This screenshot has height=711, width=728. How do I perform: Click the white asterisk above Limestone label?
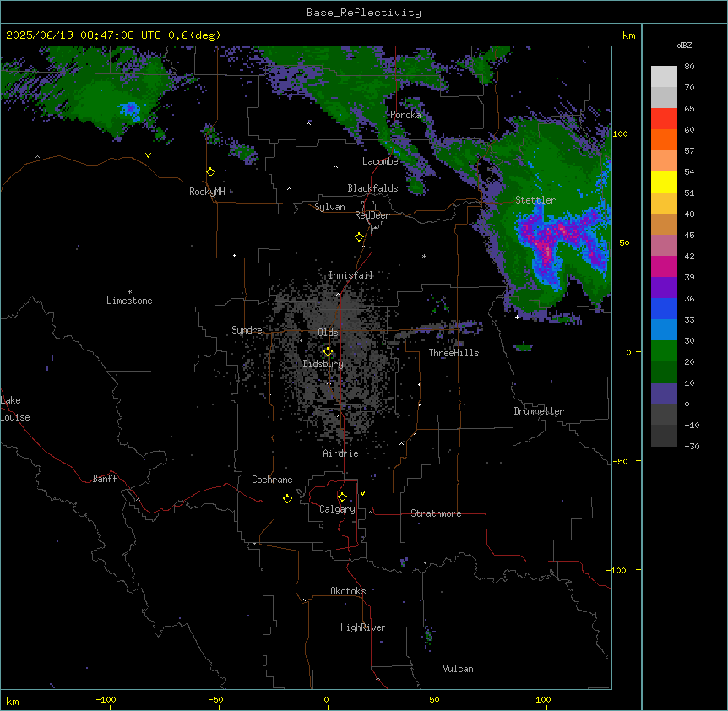pos(129,292)
